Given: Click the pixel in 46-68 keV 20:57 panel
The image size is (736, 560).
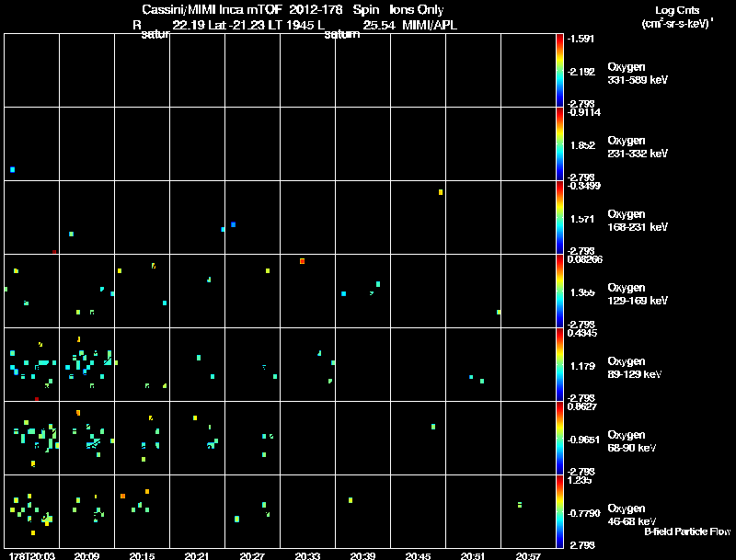Looking at the screenshot, I should click(x=520, y=505).
